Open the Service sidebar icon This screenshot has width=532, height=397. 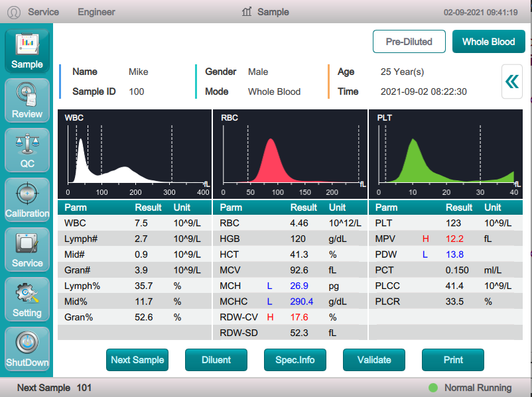pyautogui.click(x=27, y=249)
